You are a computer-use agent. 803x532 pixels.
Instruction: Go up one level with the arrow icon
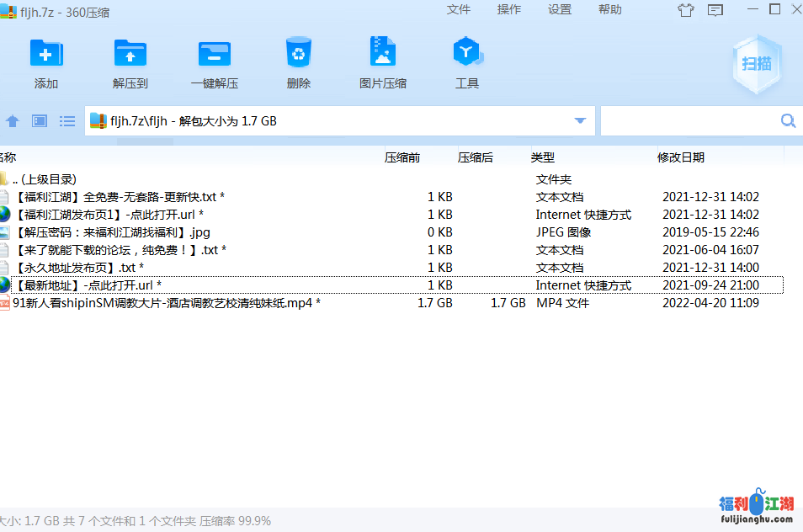point(13,121)
